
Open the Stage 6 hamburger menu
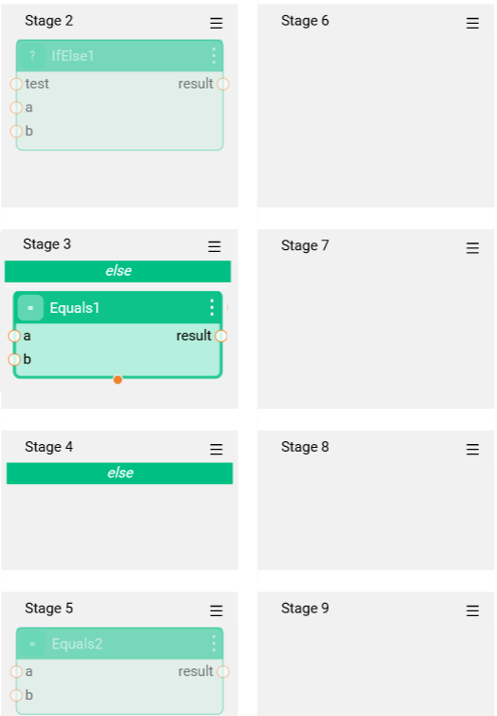472,23
